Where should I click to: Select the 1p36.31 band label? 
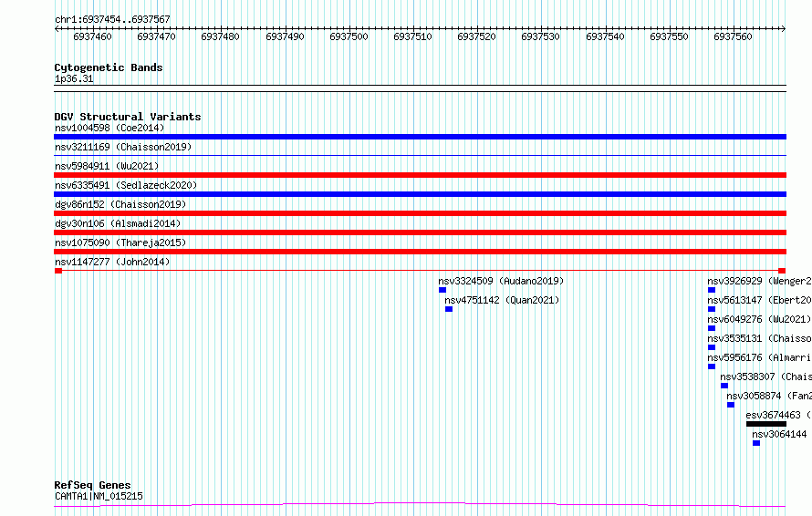[74, 79]
